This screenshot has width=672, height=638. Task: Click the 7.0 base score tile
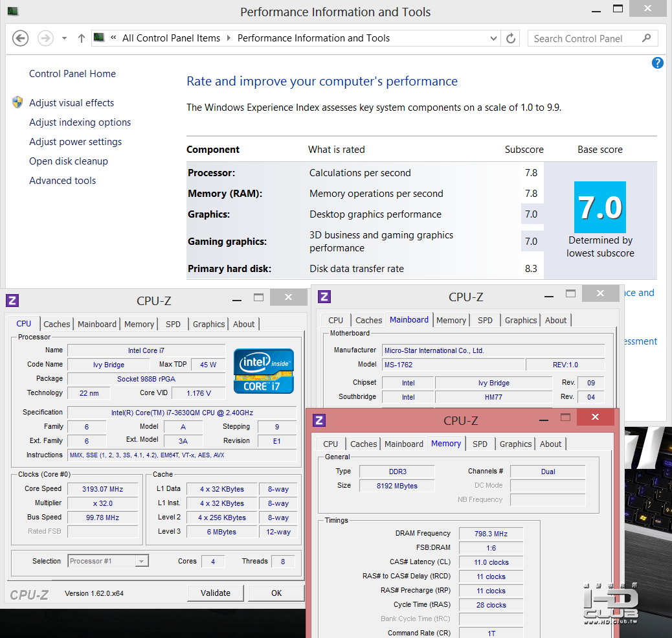pos(599,207)
